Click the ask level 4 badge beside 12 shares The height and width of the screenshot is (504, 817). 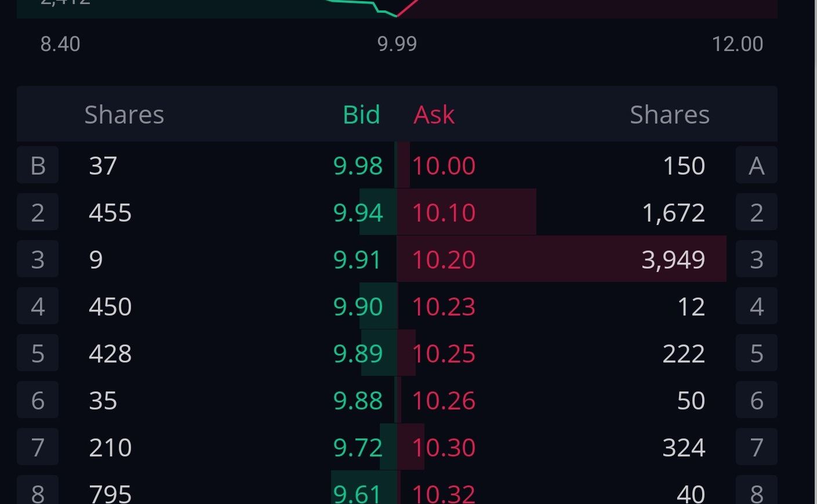click(756, 307)
